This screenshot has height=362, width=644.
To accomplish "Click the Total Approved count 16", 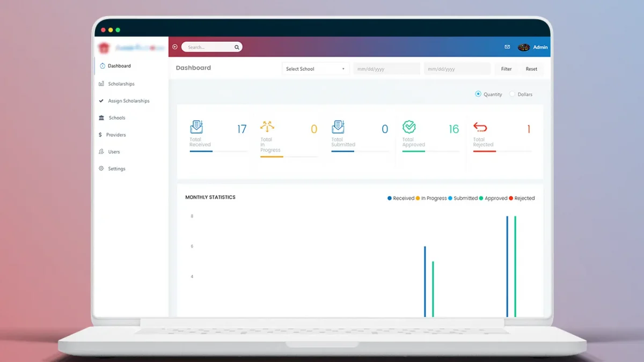I will pyautogui.click(x=454, y=129).
